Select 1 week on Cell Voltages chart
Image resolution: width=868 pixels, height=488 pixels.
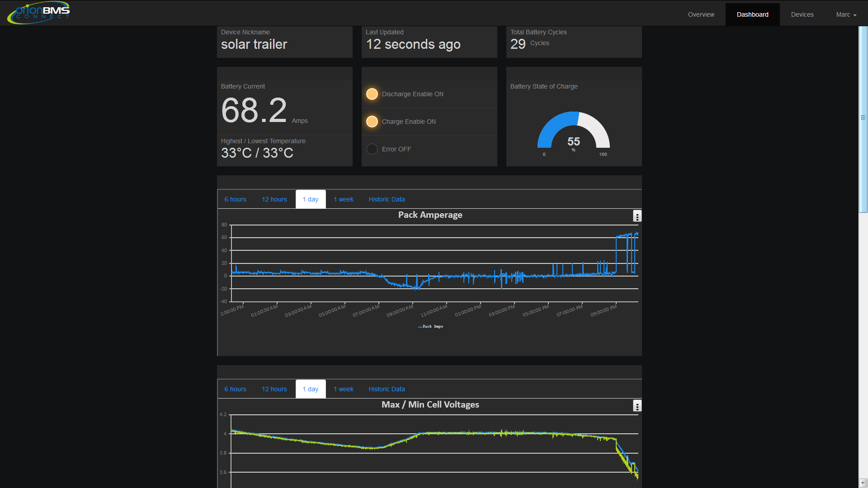[343, 389]
